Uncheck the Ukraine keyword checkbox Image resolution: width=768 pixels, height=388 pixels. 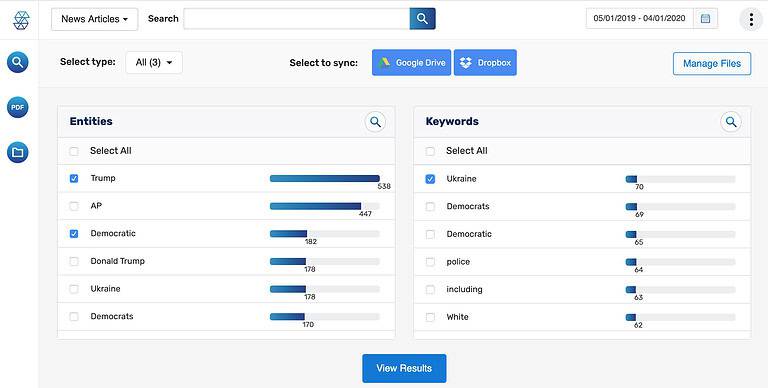coord(430,179)
